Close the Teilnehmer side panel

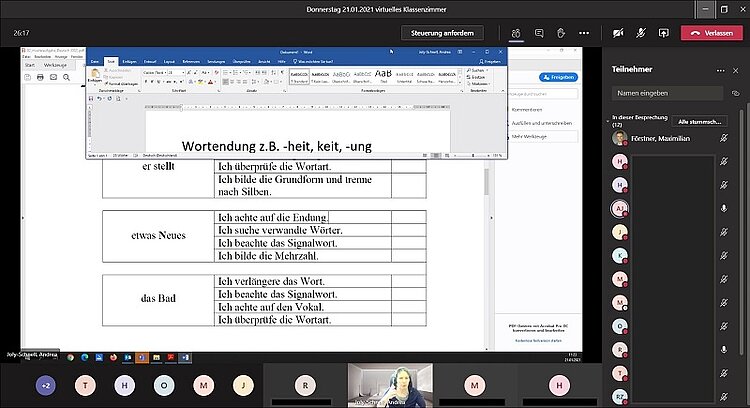(x=735, y=69)
